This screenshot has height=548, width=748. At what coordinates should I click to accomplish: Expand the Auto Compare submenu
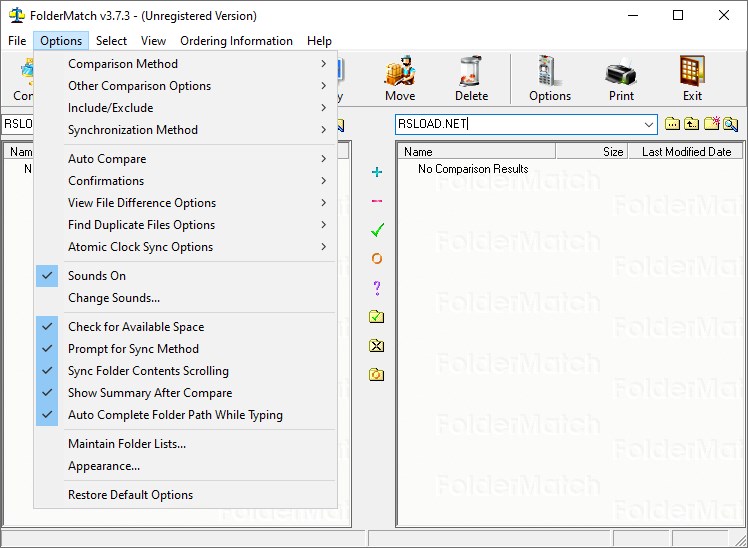click(185, 158)
